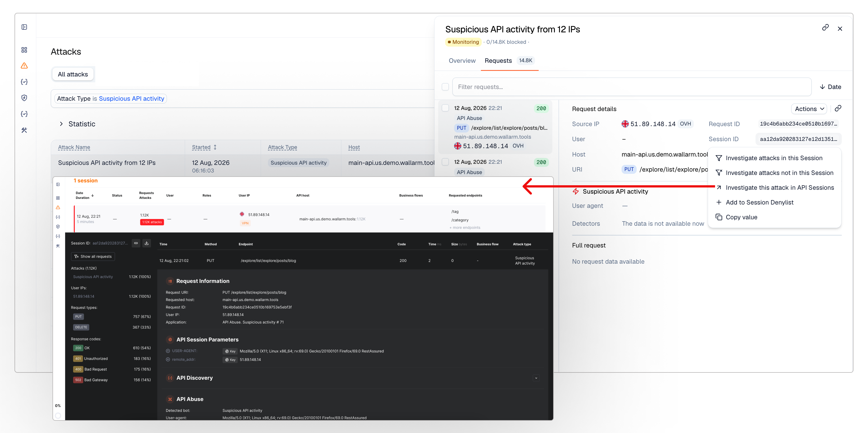
Task: Open the Attacks warning triangle in main sidebar
Action: pos(24,66)
